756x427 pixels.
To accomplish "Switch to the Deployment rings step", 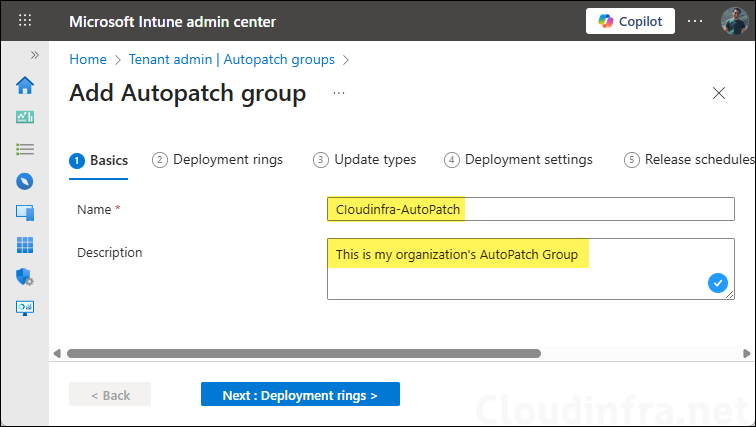I will pyautogui.click(x=217, y=160).
